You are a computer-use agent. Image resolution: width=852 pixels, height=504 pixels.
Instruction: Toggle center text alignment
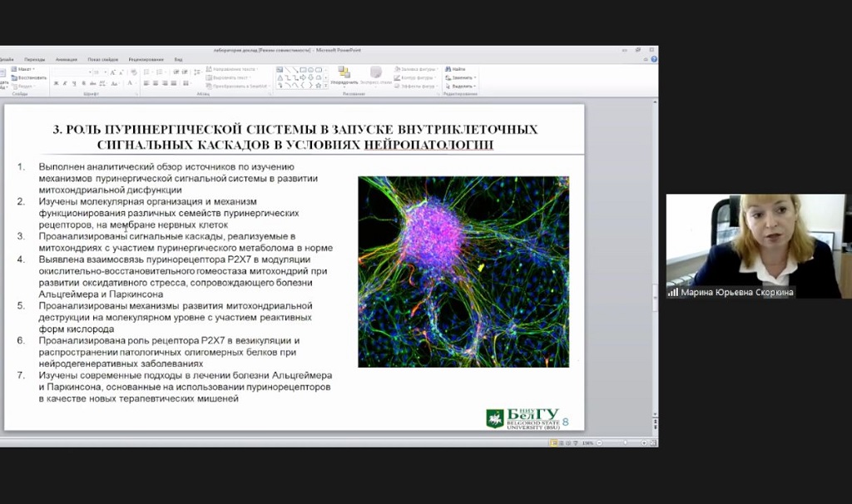pos(156,83)
